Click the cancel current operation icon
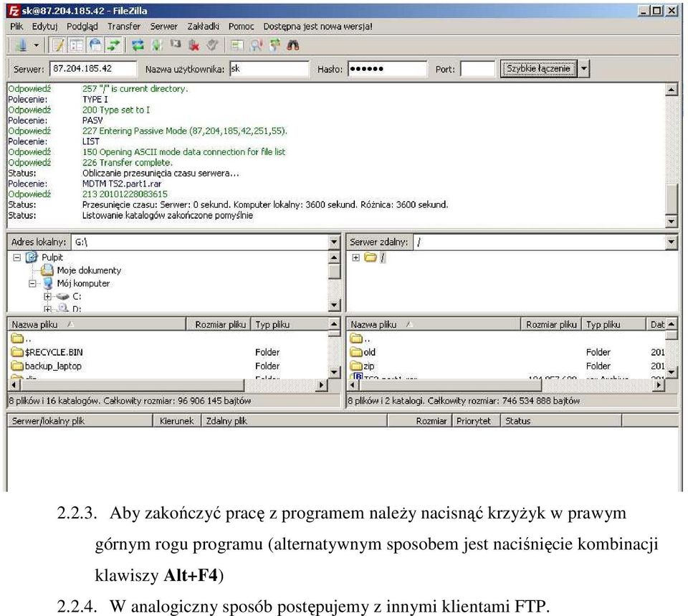The height and width of the screenshot is (616, 688). pos(176,45)
